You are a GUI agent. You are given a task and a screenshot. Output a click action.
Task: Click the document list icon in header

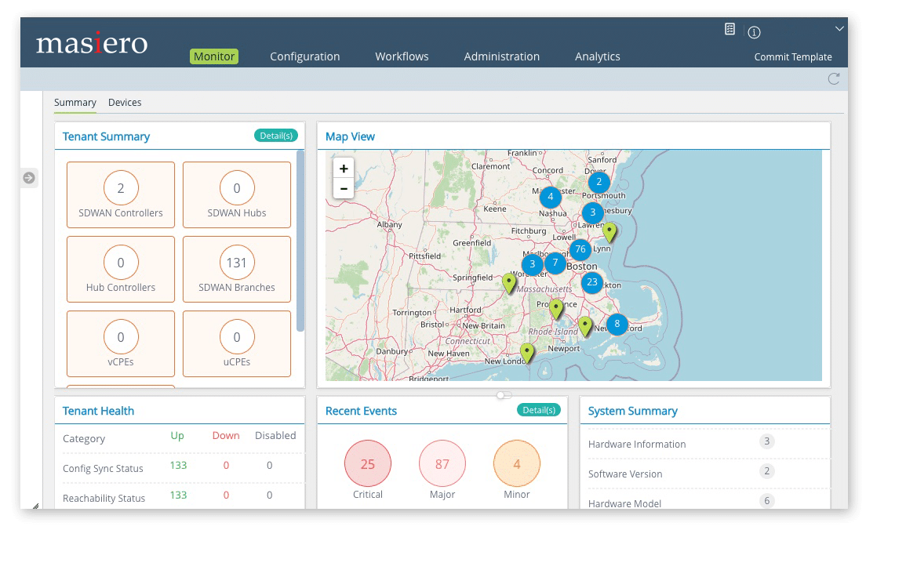730,29
